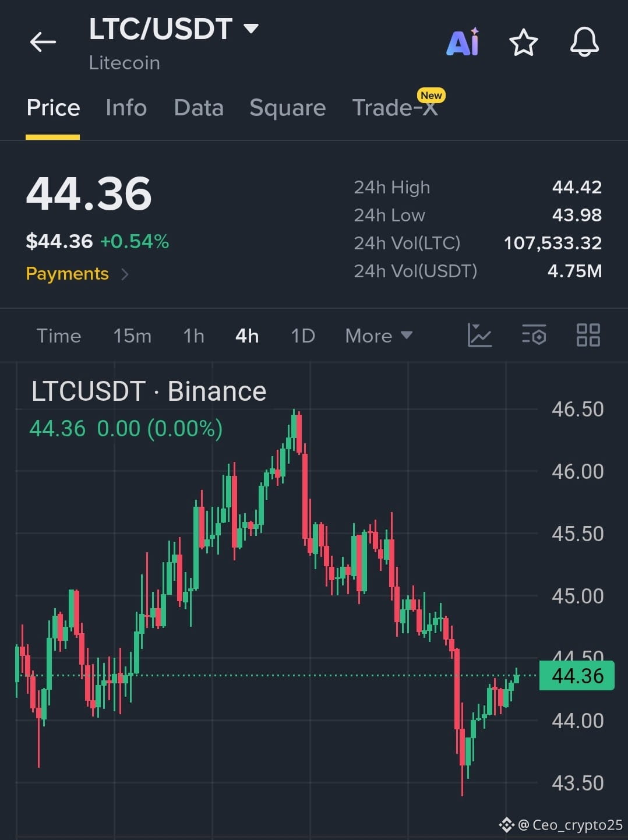Select the 1h chart interval

coord(193,336)
